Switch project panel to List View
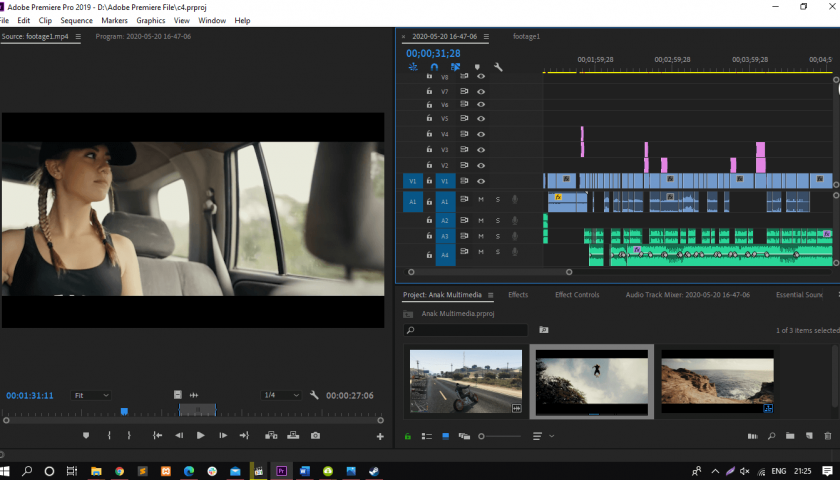Screen dimensions: 840x480 pyautogui.click(x=425, y=436)
